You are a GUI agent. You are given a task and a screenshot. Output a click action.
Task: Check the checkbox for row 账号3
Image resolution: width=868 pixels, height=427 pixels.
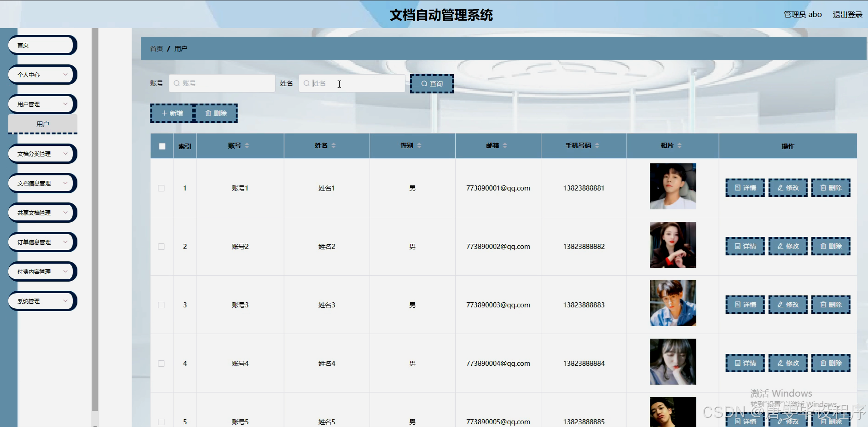tap(161, 305)
